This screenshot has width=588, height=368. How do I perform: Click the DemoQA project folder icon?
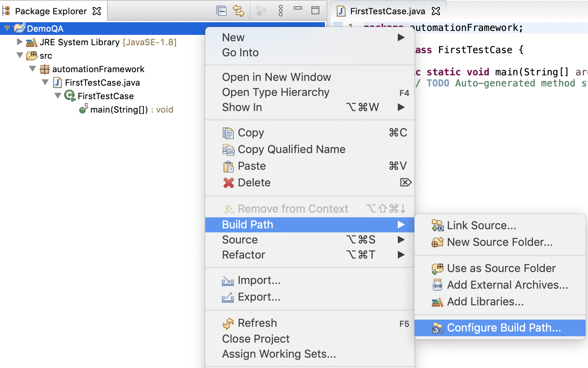[19, 28]
